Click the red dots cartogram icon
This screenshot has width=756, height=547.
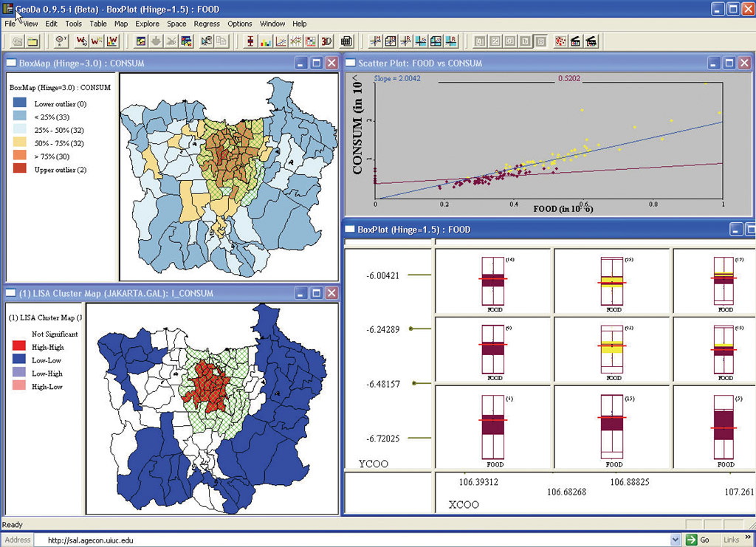coord(560,41)
